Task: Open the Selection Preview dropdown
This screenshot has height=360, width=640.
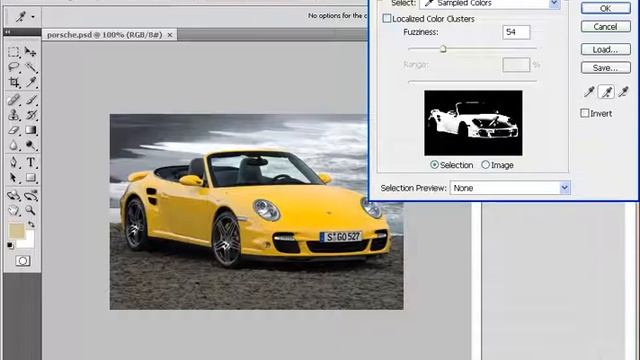Action: pos(510,188)
